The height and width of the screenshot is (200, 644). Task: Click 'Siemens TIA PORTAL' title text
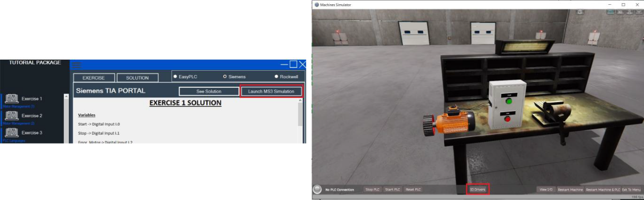point(110,90)
